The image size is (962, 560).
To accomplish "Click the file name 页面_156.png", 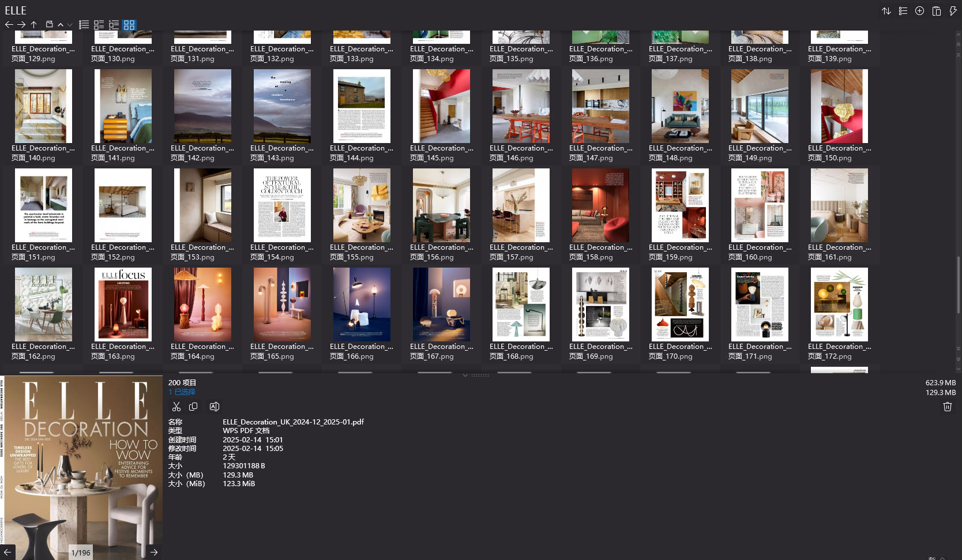I will coord(432,257).
